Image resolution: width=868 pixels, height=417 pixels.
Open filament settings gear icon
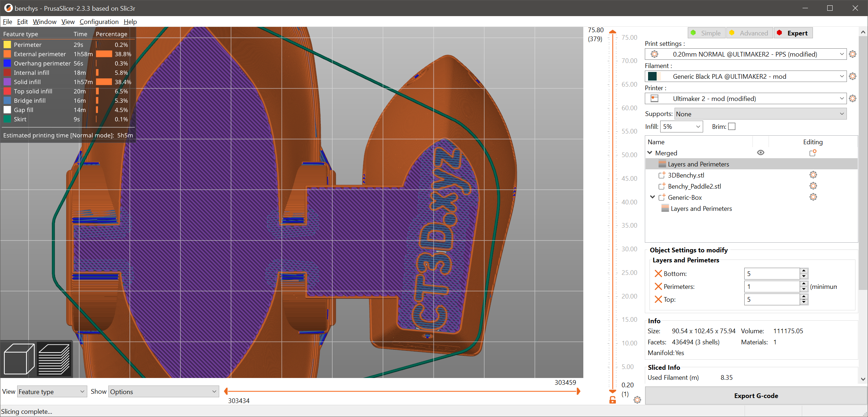853,76
